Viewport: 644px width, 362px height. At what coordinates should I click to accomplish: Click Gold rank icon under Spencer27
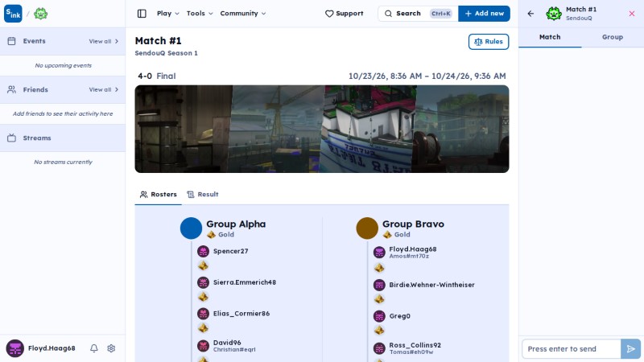point(203,266)
